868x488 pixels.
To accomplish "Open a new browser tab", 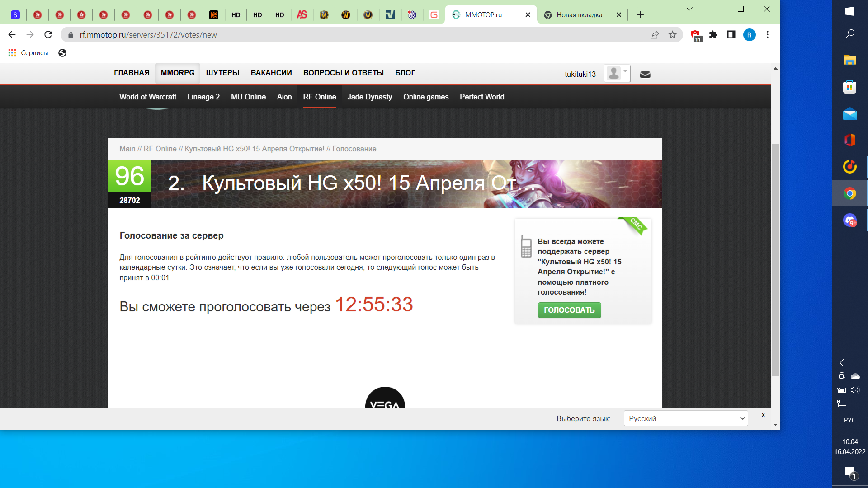I will (640, 15).
